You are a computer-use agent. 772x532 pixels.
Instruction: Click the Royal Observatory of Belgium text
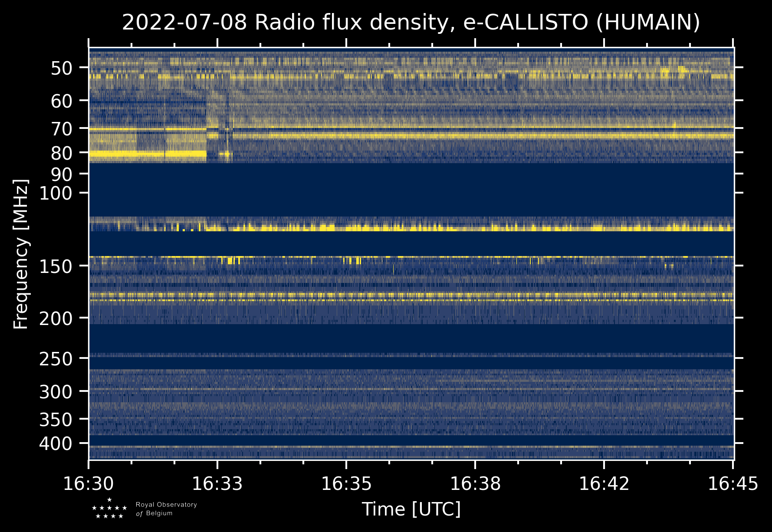click(166, 509)
